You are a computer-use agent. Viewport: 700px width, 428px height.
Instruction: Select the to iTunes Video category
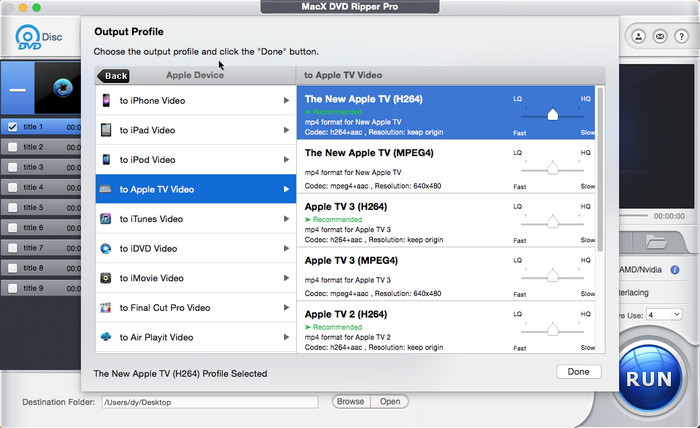coord(196,219)
